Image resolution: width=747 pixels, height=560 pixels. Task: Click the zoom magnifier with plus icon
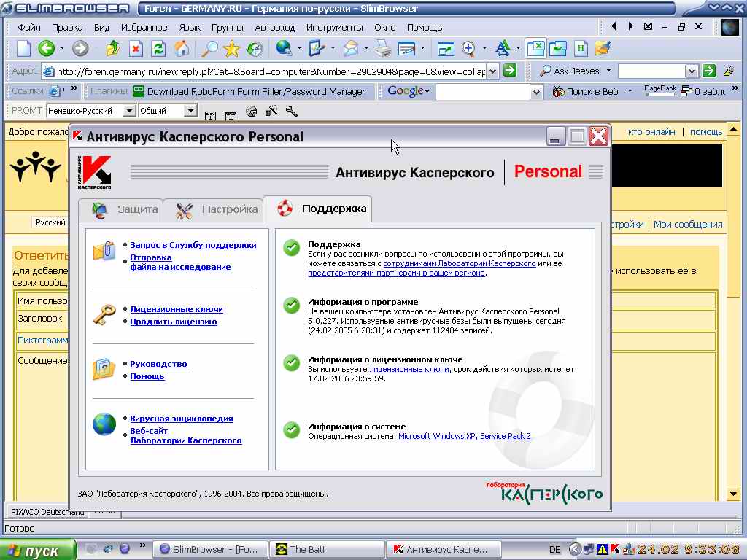click(x=469, y=49)
